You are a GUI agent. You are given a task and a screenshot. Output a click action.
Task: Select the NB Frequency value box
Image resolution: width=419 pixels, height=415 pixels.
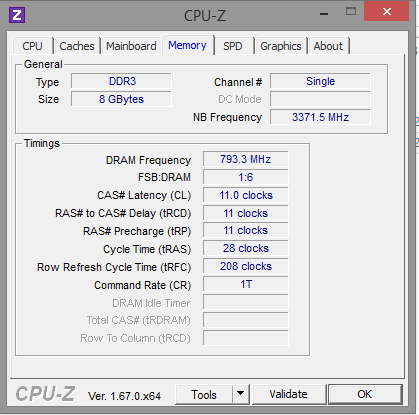click(x=320, y=117)
